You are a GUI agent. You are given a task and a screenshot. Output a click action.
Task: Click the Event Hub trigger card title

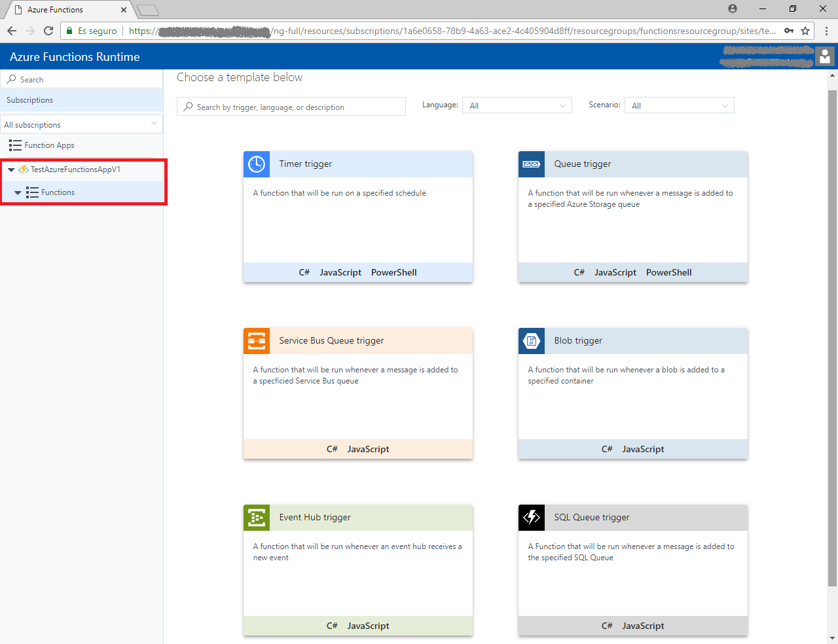point(315,517)
